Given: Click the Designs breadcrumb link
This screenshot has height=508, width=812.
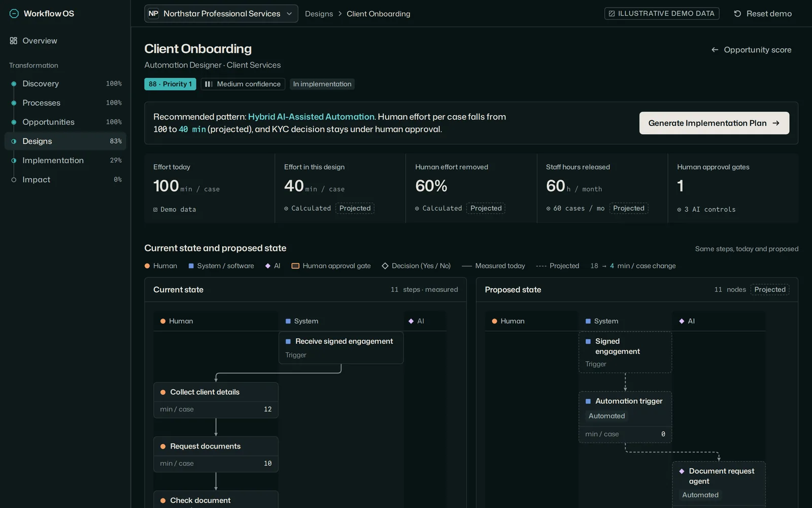Looking at the screenshot, I should (319, 14).
